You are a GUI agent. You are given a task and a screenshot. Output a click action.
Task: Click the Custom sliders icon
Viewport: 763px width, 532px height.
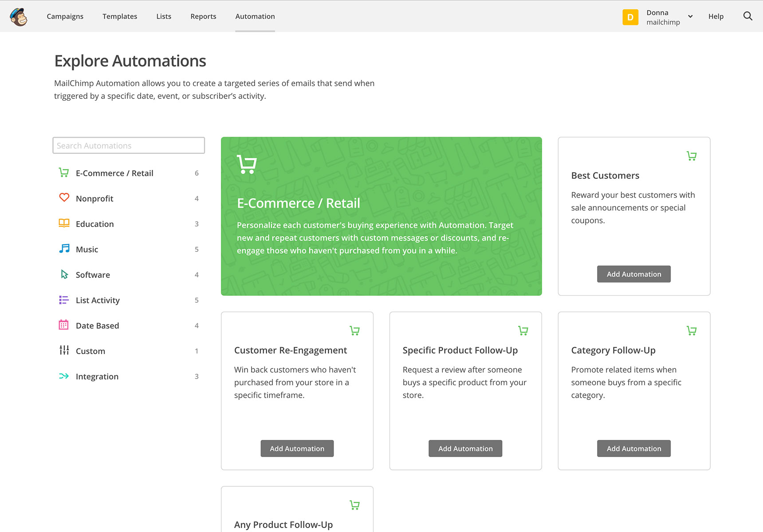tap(64, 350)
